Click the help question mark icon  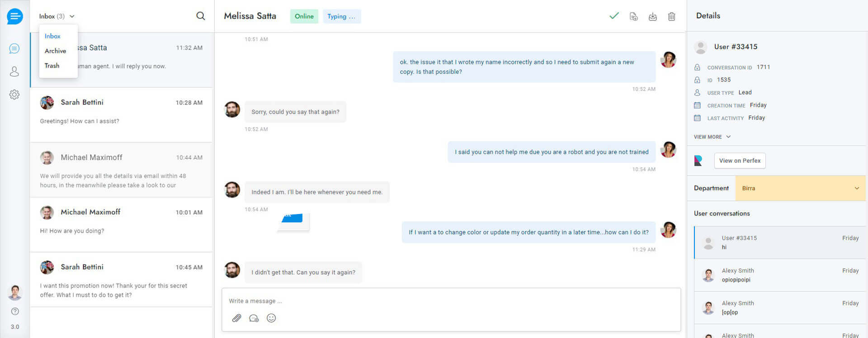(x=15, y=311)
